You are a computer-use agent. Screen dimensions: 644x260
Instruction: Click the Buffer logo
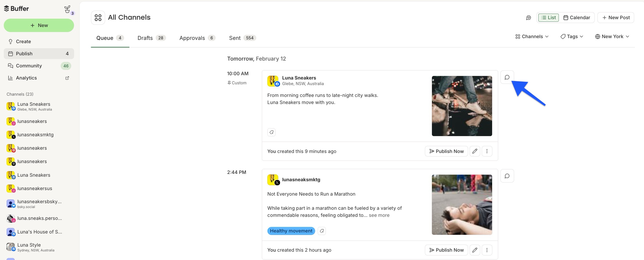[x=16, y=9]
